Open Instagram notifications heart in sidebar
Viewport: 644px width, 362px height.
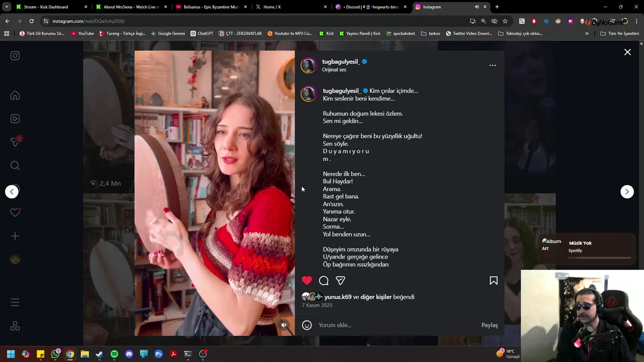(15, 213)
